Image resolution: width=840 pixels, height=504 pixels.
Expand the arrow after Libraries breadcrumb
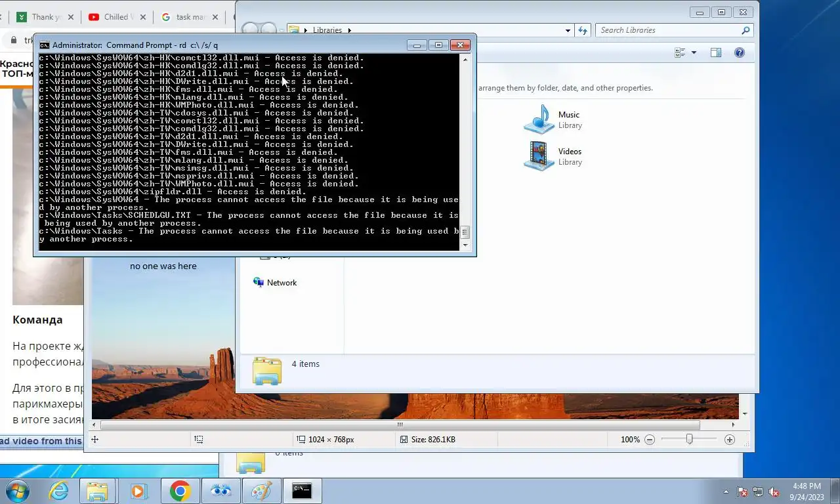point(350,30)
